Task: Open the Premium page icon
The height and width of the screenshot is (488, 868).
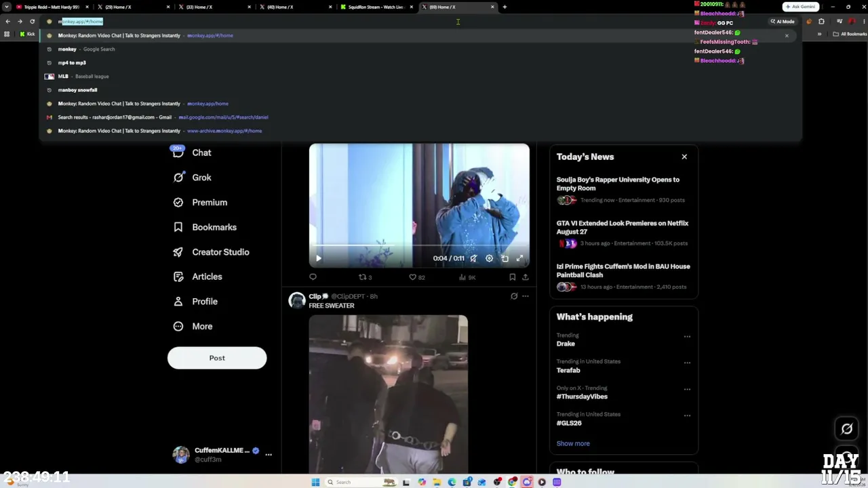Action: pyautogui.click(x=178, y=203)
